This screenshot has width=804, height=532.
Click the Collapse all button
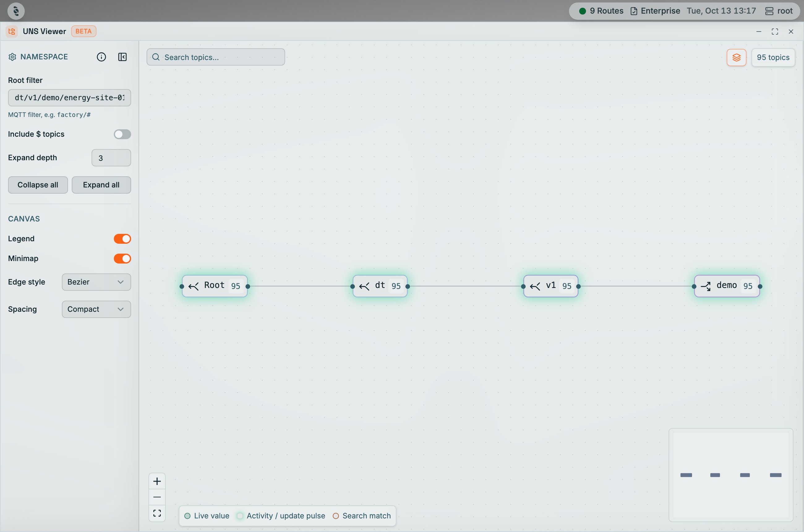coord(38,185)
